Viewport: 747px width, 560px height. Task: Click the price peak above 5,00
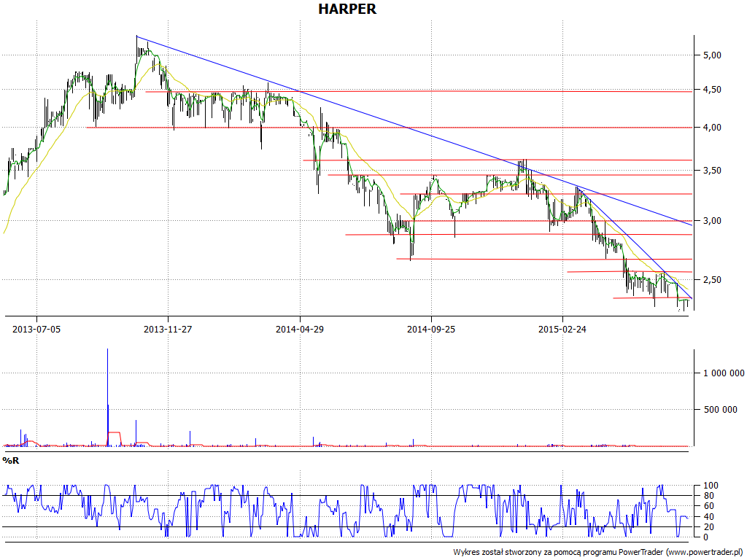point(136,43)
